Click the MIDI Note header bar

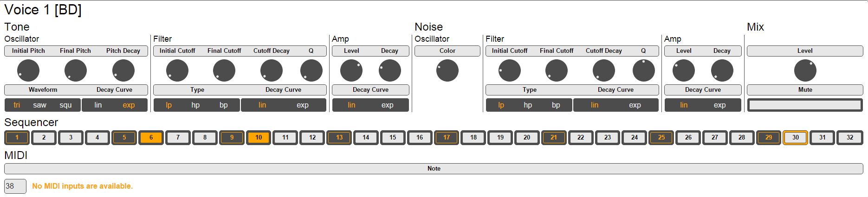[434, 169]
